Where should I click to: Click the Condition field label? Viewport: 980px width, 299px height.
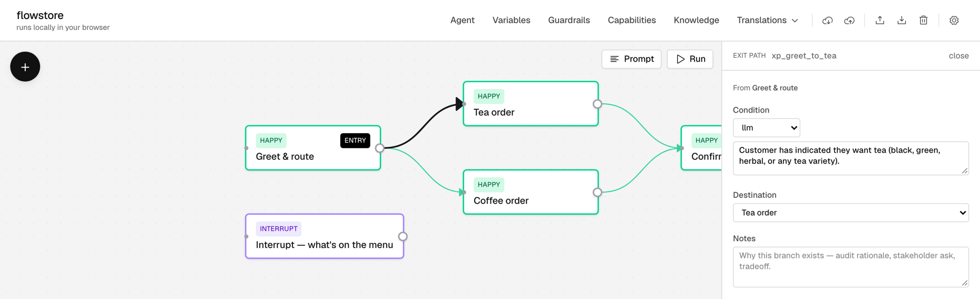point(751,110)
